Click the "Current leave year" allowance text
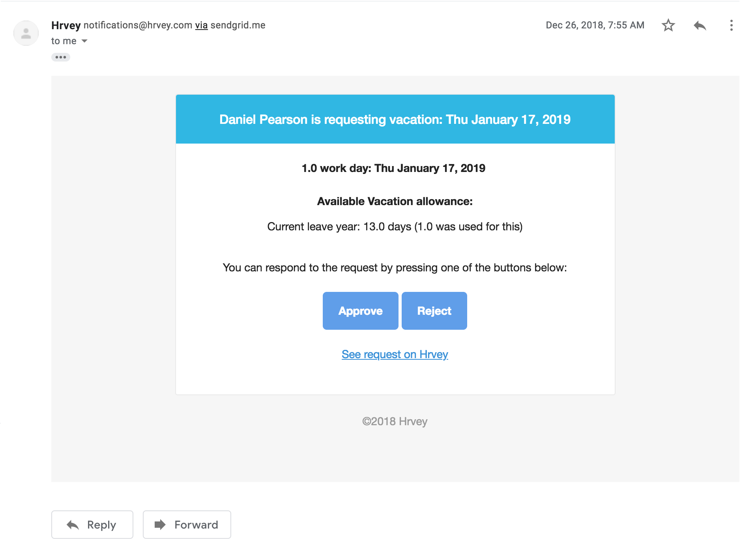This screenshot has width=756, height=553. [x=395, y=227]
